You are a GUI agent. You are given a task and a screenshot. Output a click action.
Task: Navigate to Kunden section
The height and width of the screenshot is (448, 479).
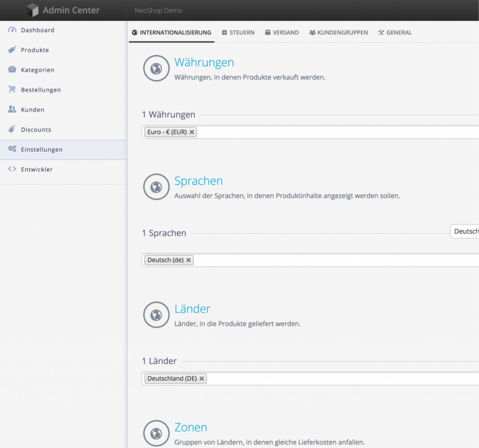[x=33, y=110]
